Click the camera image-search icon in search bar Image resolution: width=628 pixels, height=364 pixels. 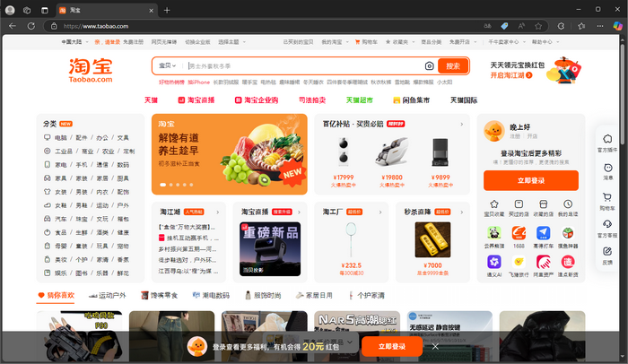coord(429,66)
